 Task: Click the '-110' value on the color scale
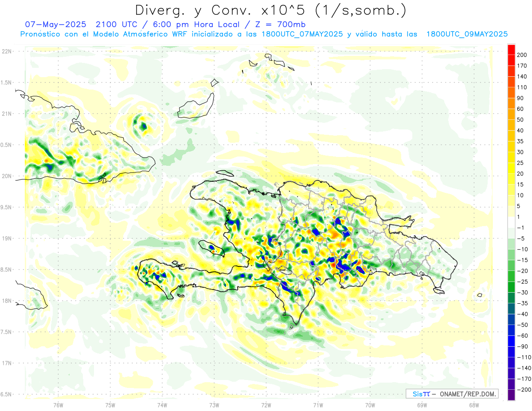pyautogui.click(x=523, y=357)
